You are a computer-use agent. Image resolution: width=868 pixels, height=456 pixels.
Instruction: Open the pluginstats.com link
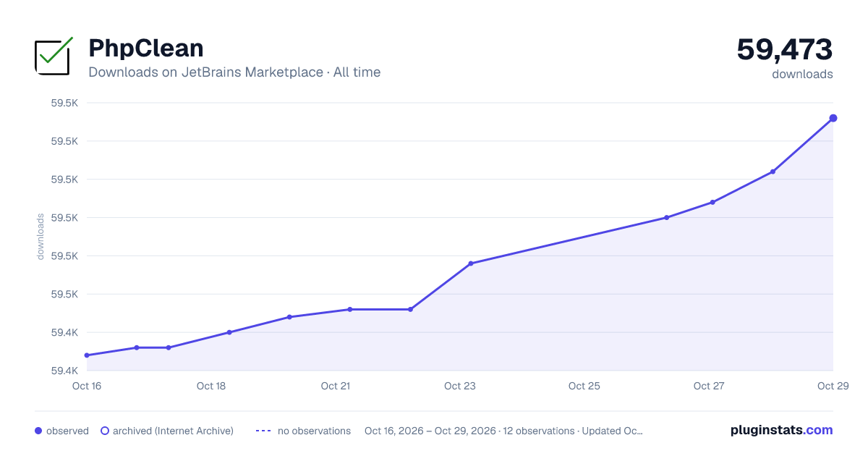point(782,430)
